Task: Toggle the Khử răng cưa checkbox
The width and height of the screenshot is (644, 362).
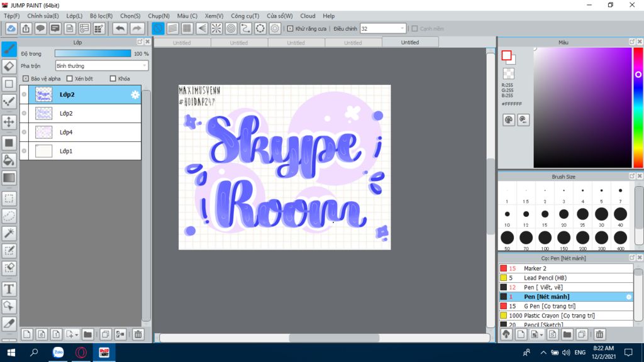Action: tap(290, 29)
